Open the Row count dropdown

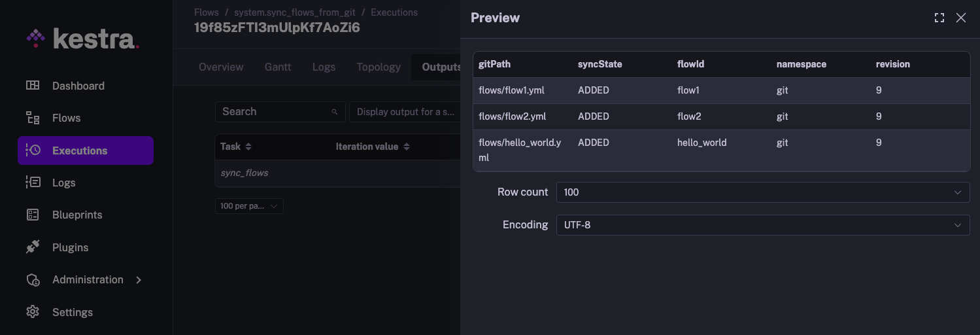coord(762,192)
